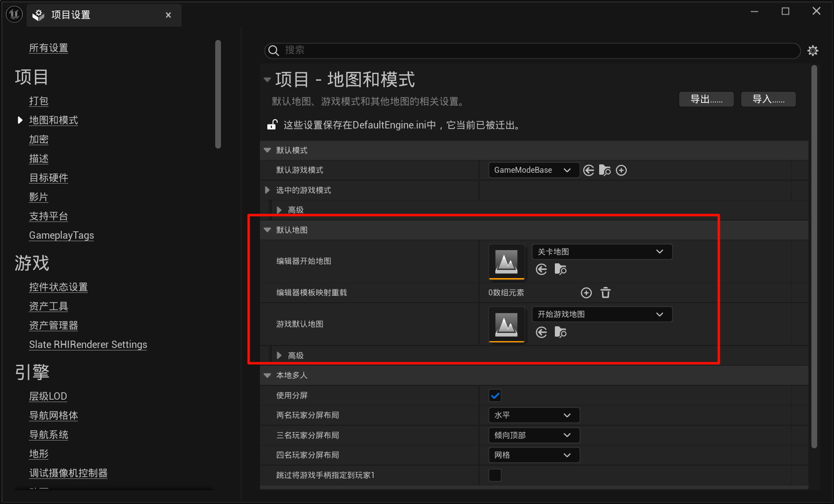This screenshot has width=834, height=504.
Task: Add element to 编辑器模板映射重载 array
Action: click(586, 293)
